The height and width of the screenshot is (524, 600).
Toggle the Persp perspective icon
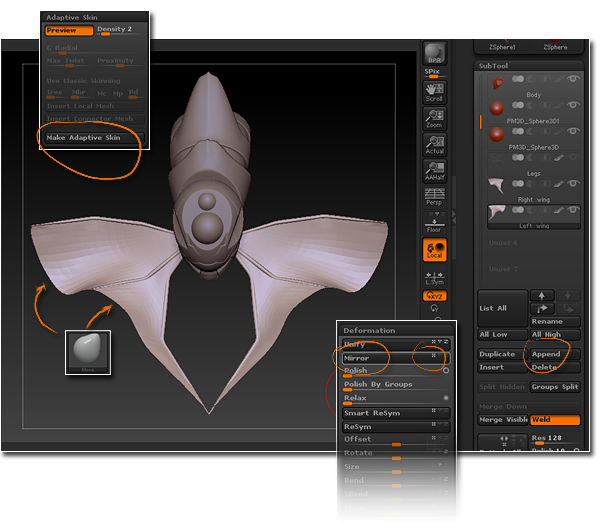tap(434, 197)
